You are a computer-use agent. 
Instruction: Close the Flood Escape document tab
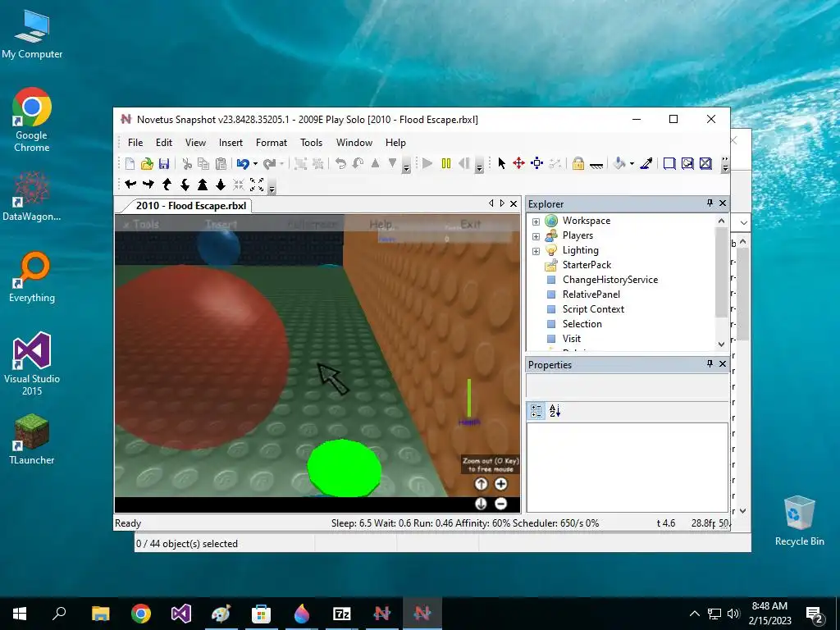[514, 203]
